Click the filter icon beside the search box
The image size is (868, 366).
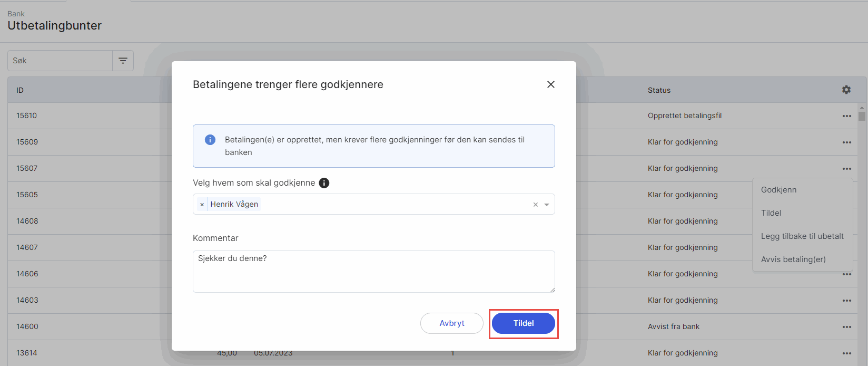pos(123,61)
